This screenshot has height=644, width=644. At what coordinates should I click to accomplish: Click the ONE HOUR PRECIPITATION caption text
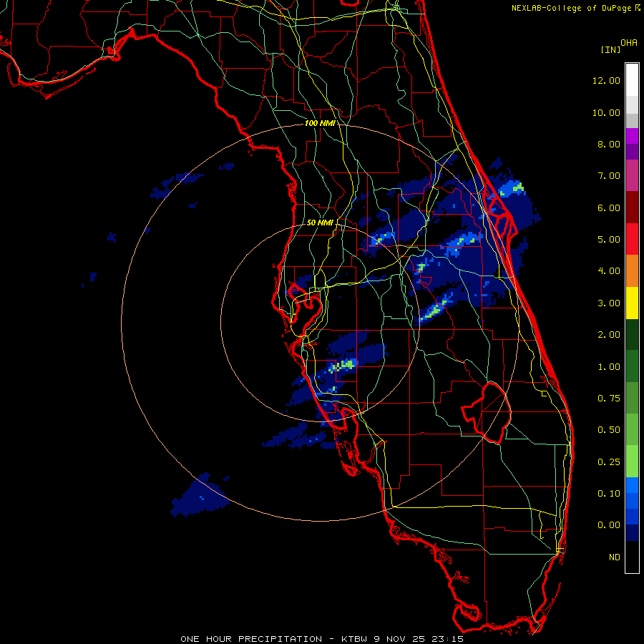(x=322, y=639)
